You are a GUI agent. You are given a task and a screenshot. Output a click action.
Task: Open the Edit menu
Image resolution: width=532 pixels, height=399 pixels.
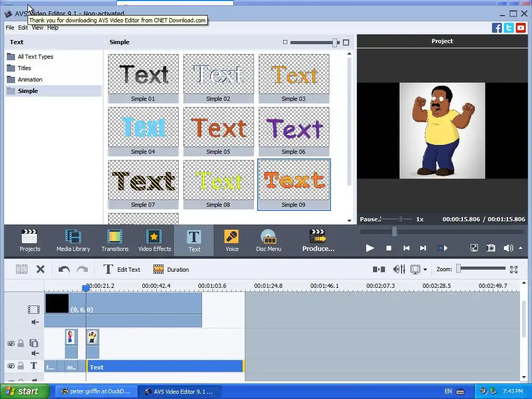[23, 28]
